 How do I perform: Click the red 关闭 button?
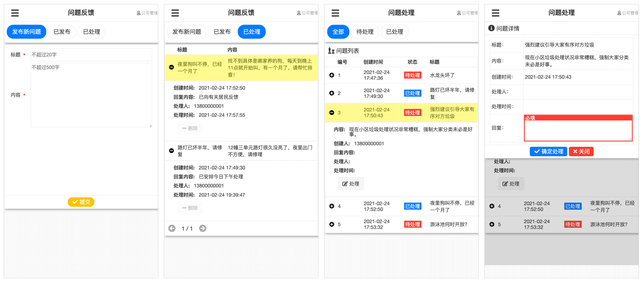coord(581,151)
